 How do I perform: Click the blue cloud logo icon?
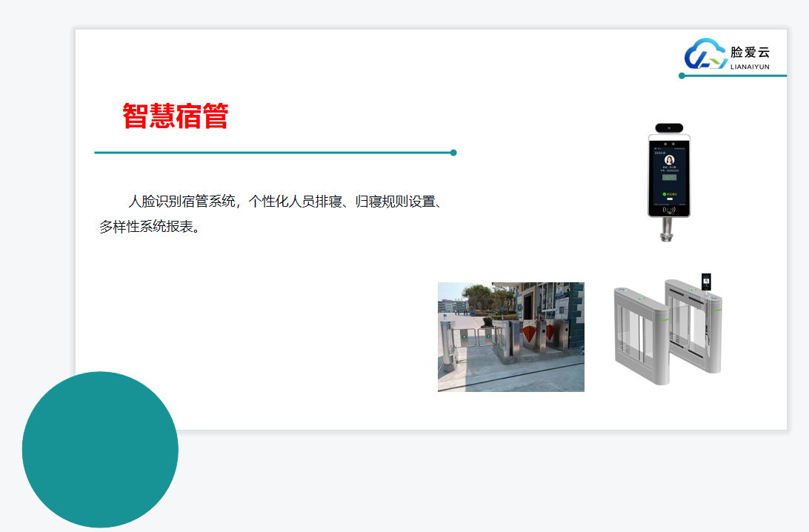[705, 54]
